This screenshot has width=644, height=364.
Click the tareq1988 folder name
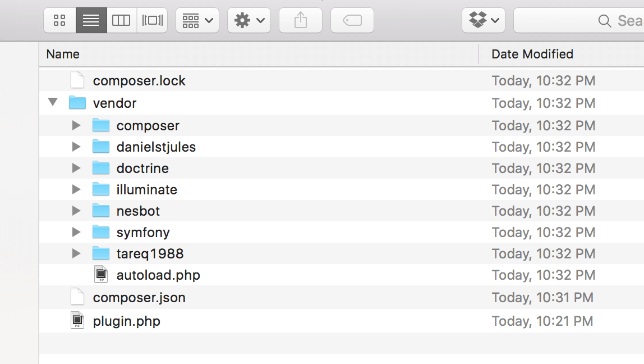click(150, 254)
